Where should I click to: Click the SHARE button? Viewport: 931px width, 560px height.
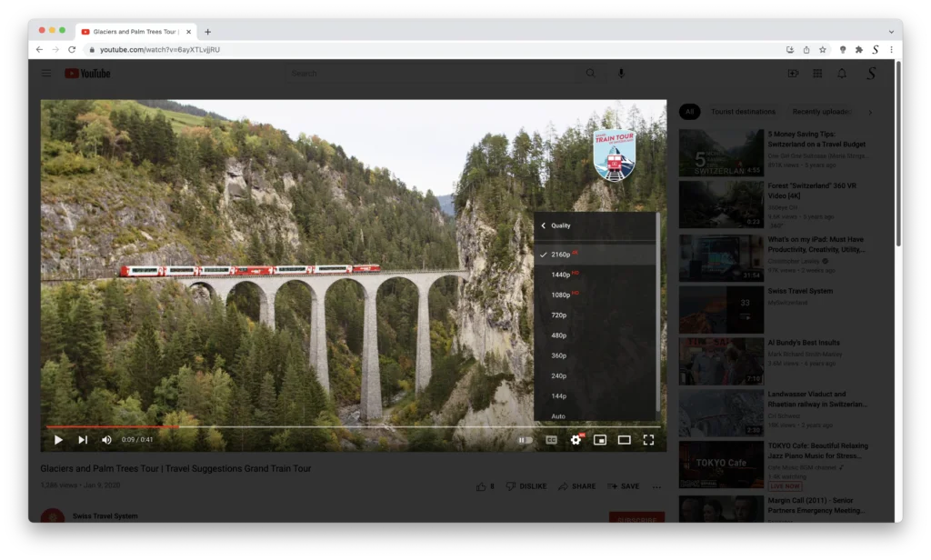576,486
